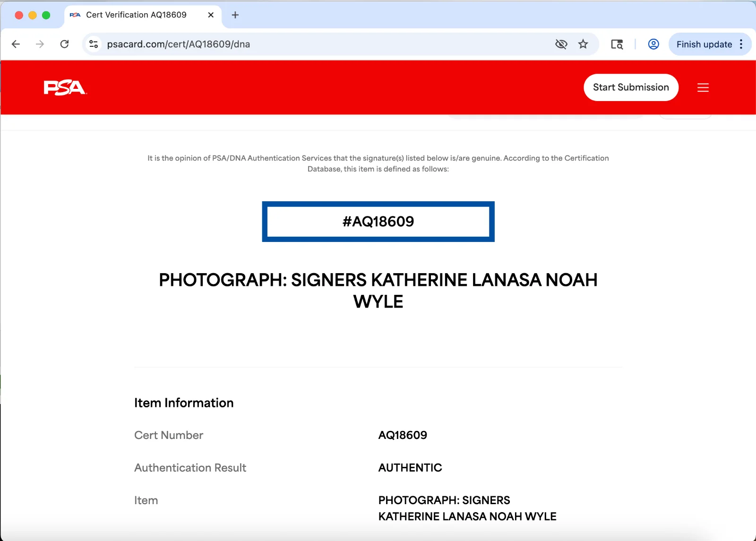Click Finish update button
The width and height of the screenshot is (756, 541).
(x=704, y=44)
